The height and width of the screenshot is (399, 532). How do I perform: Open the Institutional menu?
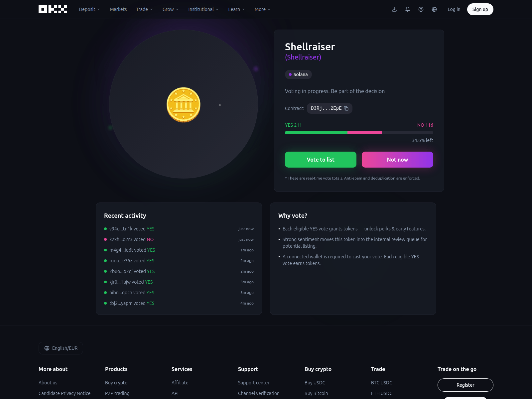[203, 9]
